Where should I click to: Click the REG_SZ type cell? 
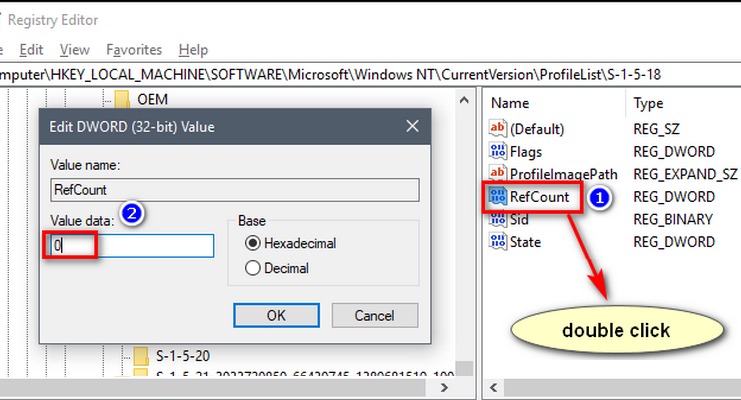click(656, 129)
